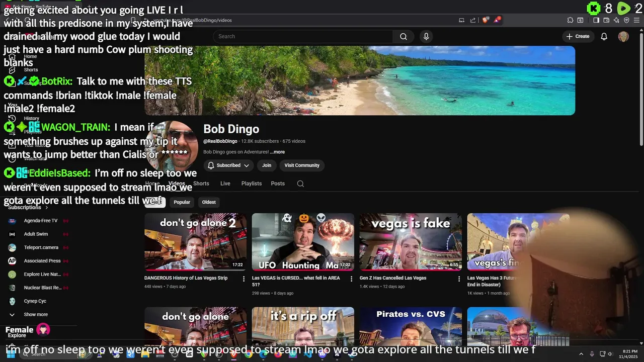Click the taskbar microphone tray icon

(592, 354)
